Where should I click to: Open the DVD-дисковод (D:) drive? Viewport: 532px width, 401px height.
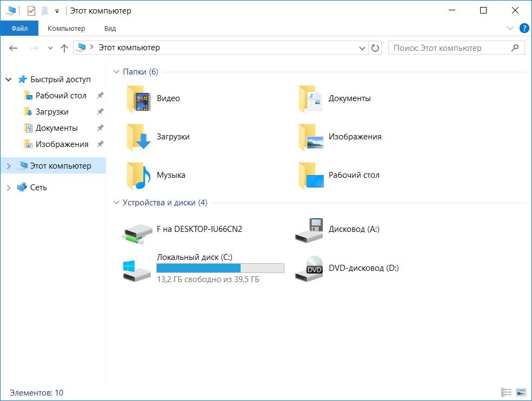(309, 268)
